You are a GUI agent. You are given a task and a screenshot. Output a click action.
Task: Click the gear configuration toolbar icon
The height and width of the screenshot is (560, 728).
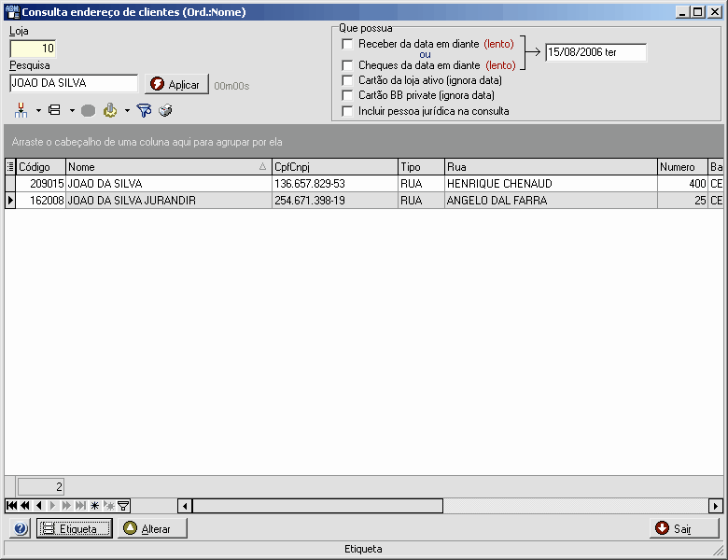(x=110, y=110)
